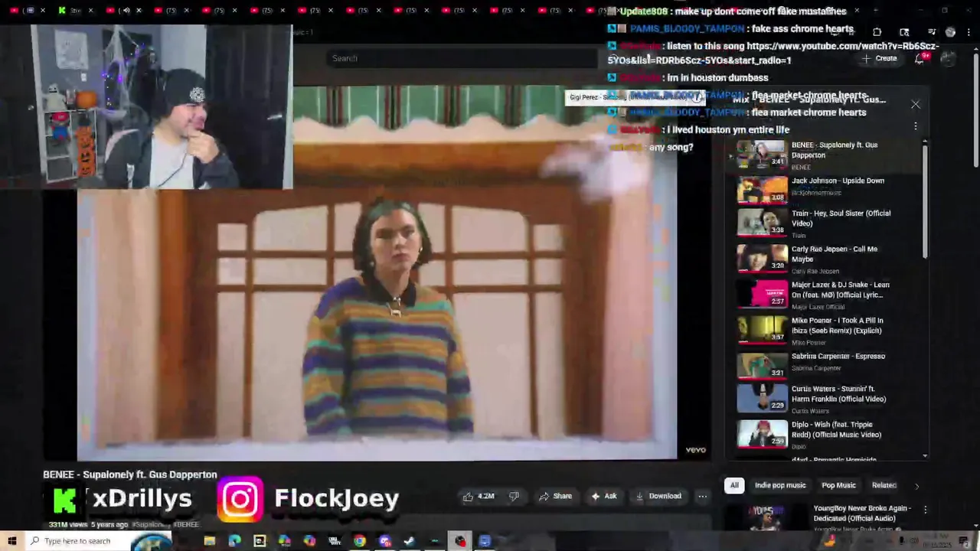
Task: Open the YouTube account avatar menu
Action: pyautogui.click(x=948, y=58)
